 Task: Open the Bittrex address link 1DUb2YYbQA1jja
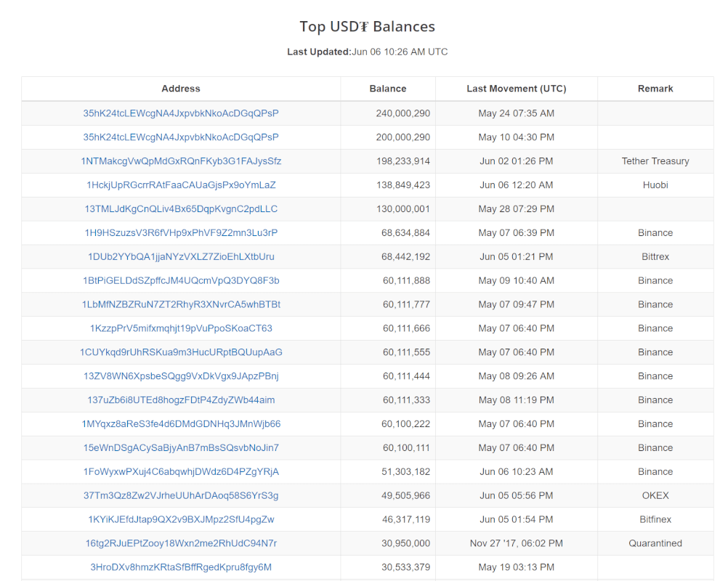click(x=181, y=256)
